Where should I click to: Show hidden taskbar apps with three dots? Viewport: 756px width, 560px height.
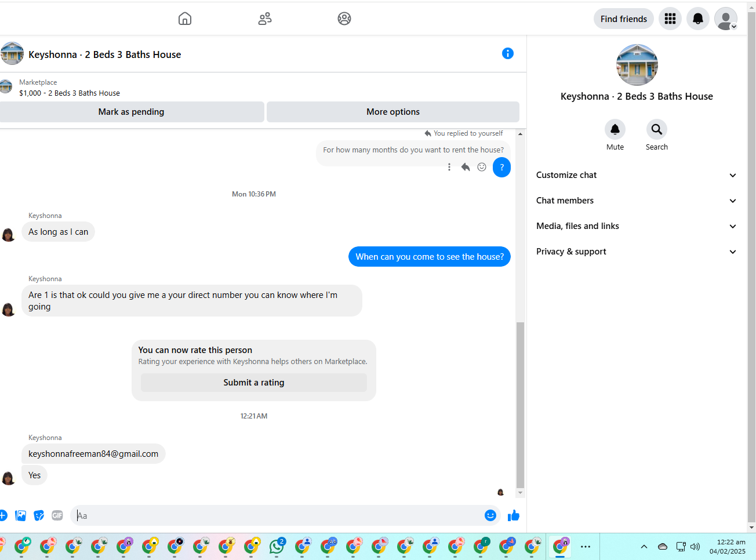point(586,547)
